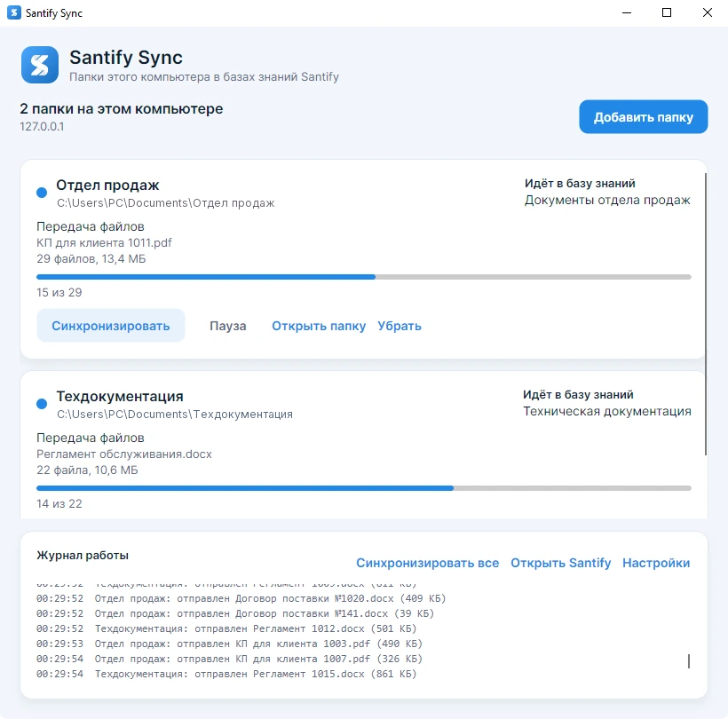Click the Техдокументация folder title
728x719 pixels.
(x=120, y=397)
